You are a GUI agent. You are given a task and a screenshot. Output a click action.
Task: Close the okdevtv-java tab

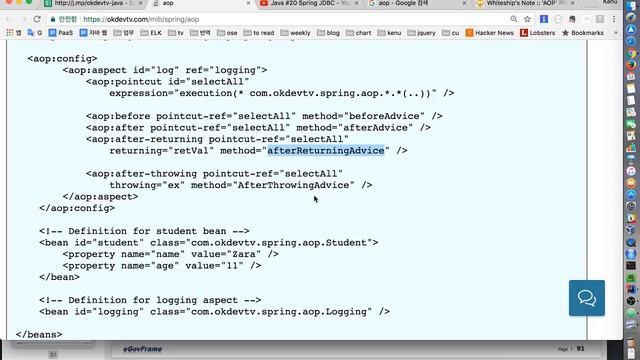pyautogui.click(x=141, y=3)
